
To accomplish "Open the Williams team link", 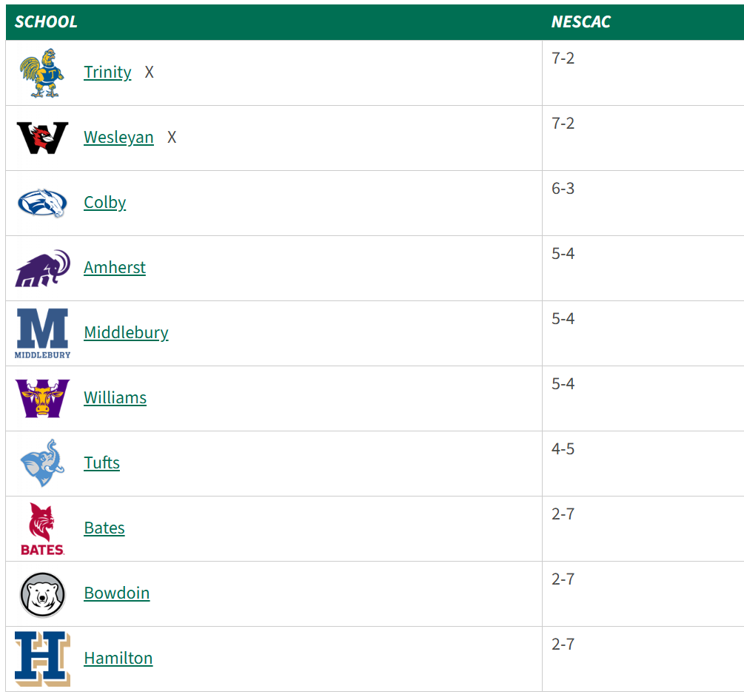I will point(115,398).
